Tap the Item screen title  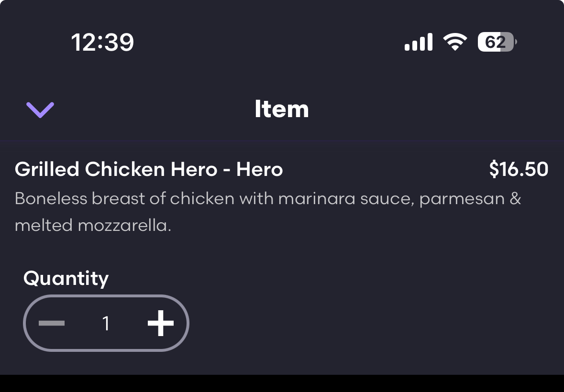[282, 109]
